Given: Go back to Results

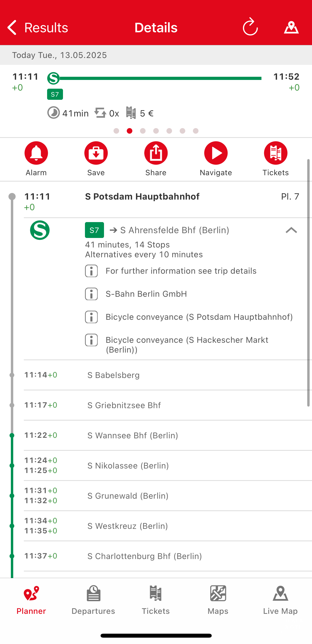Looking at the screenshot, I should tap(38, 28).
